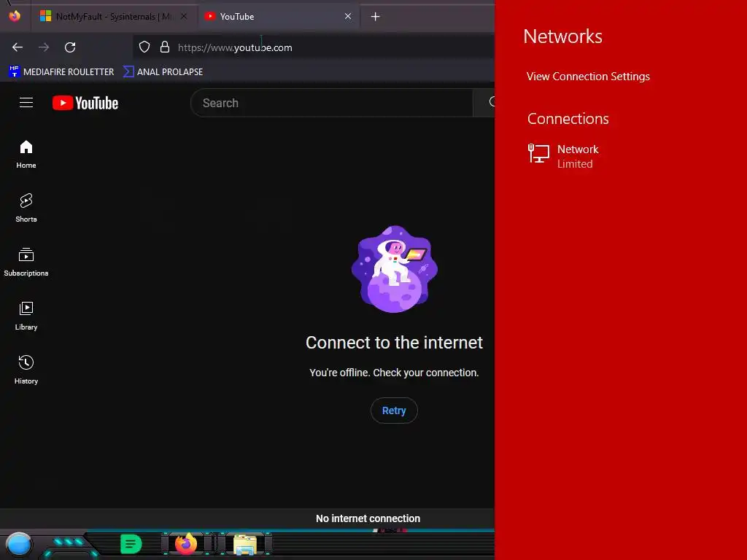Go to Home in YouTube sidebar
The image size is (747, 560).
click(26, 155)
